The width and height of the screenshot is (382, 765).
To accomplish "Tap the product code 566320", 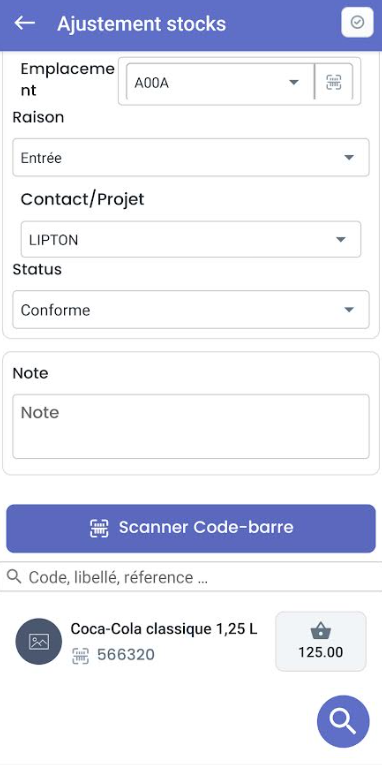I will pos(126,655).
